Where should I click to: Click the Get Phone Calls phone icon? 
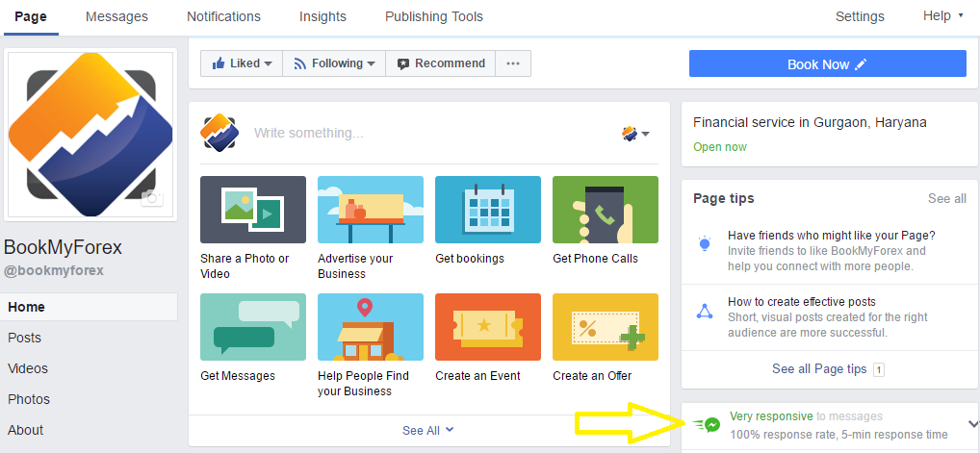pyautogui.click(x=606, y=210)
